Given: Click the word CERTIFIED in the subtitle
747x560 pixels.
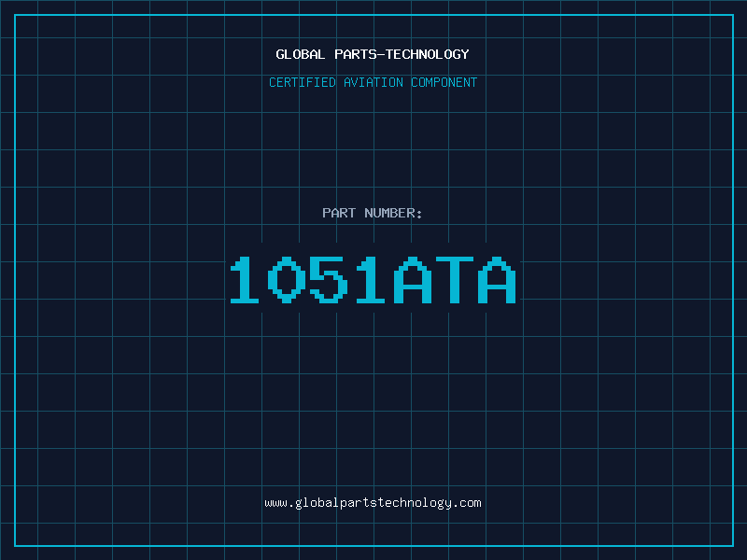Looking at the screenshot, I should point(302,82).
